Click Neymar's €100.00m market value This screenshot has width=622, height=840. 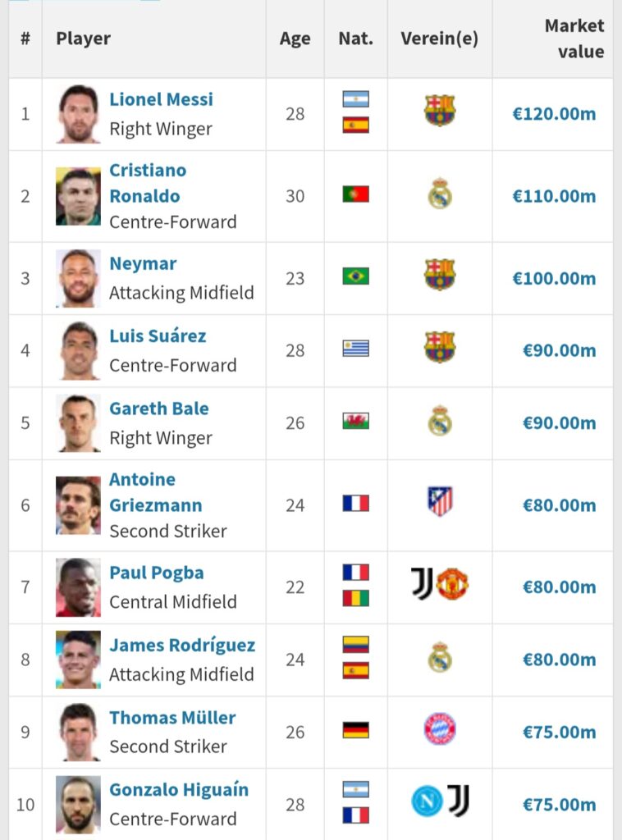click(x=554, y=278)
